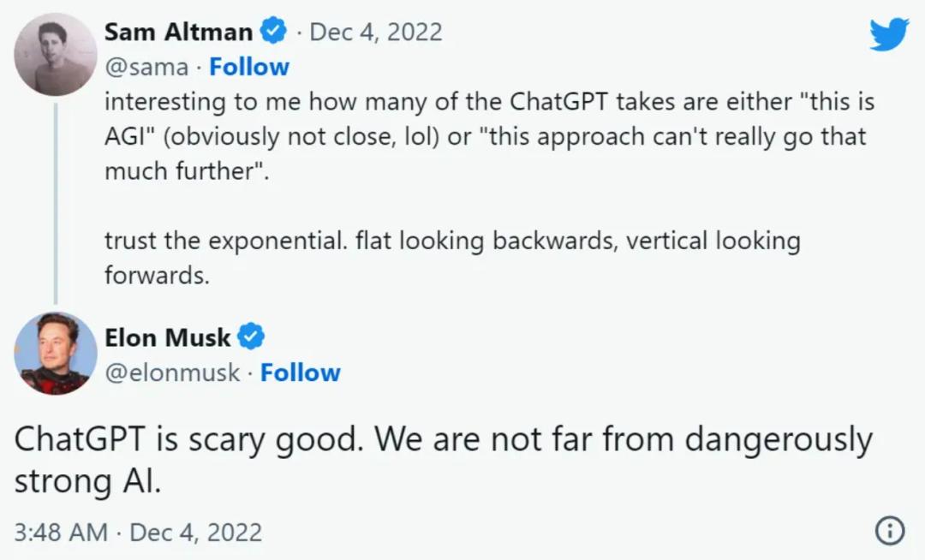Click the Elon Musk display name

point(167,337)
